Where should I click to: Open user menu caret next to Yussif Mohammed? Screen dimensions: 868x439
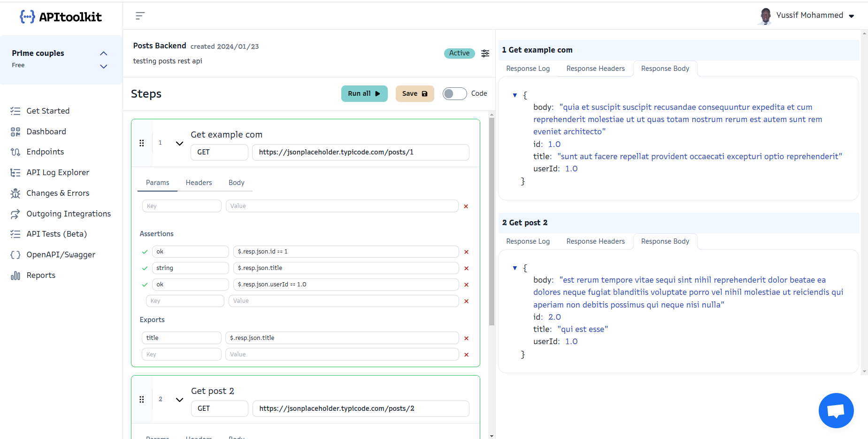click(x=852, y=16)
